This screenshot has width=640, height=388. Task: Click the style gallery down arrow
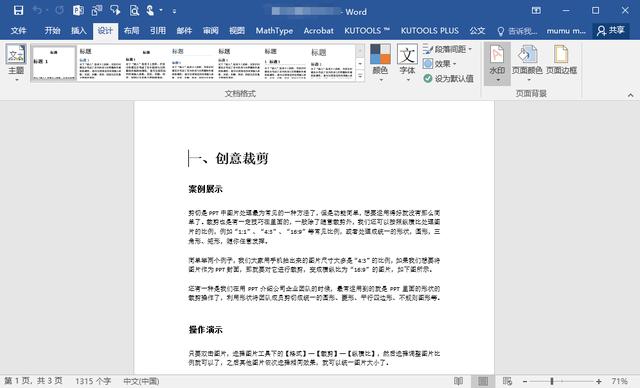pyautogui.click(x=360, y=64)
